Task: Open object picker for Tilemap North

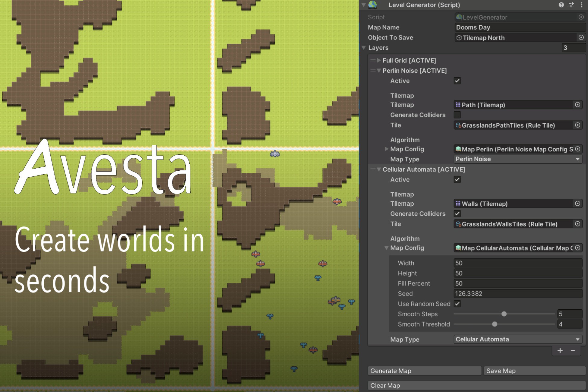Action: tap(580, 37)
